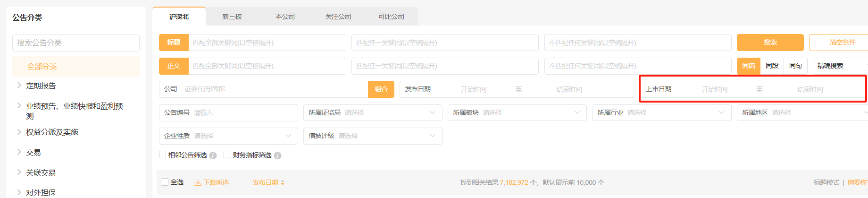Click the 公告编号 input field
This screenshot has height=198, width=868.
[228, 112]
